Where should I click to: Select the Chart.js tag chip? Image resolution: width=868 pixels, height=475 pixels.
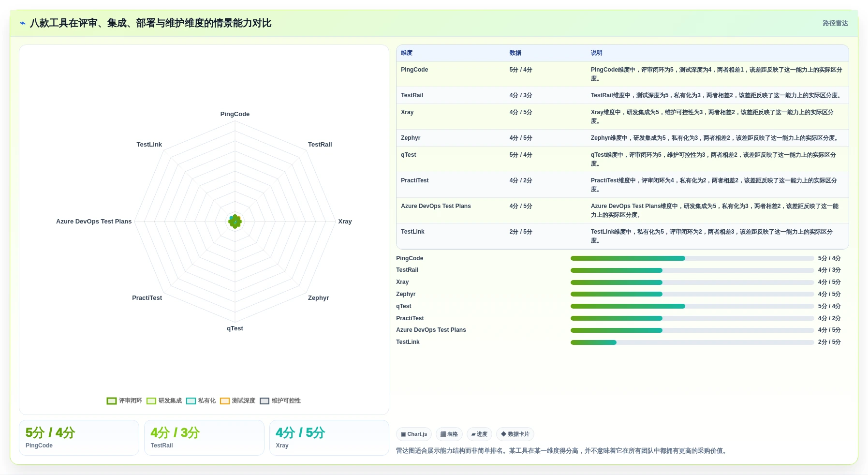pyautogui.click(x=414, y=434)
